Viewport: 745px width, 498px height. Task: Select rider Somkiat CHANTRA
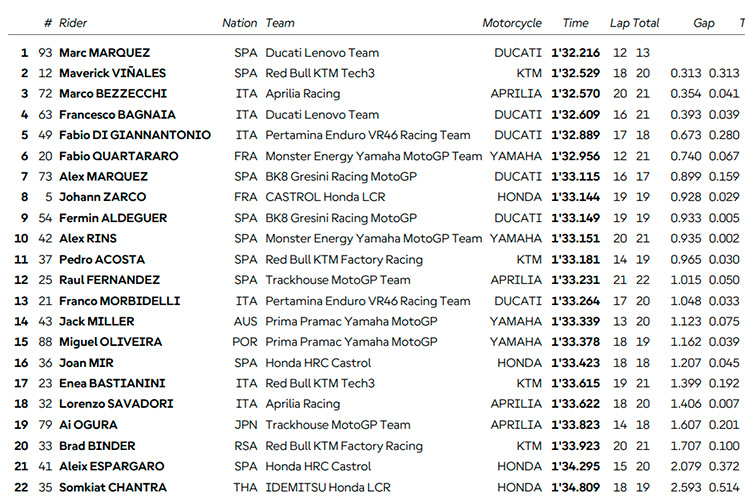point(113,488)
